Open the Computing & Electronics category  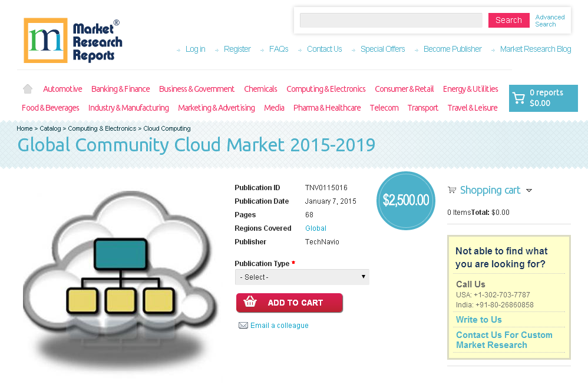[326, 88]
